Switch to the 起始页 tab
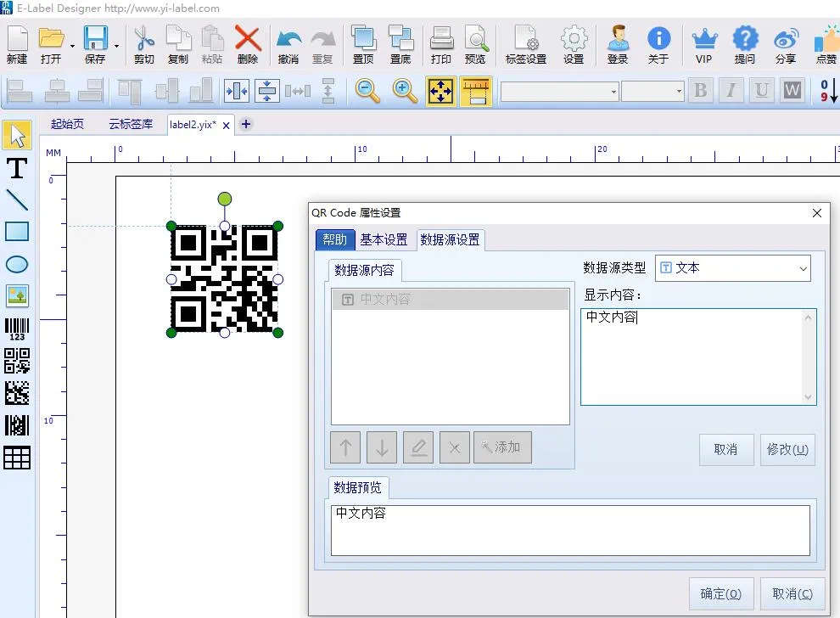This screenshot has height=618, width=840. (67, 124)
